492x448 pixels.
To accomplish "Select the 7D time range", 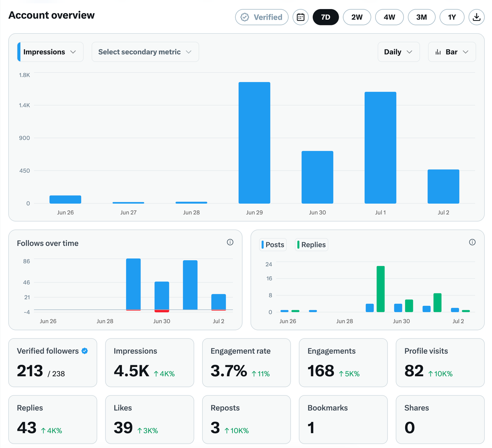I will click(326, 17).
